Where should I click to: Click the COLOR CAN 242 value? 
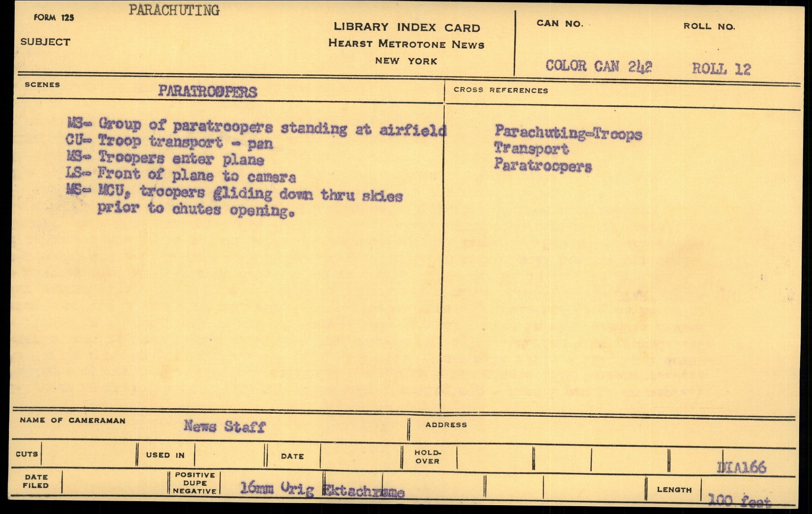[598, 66]
